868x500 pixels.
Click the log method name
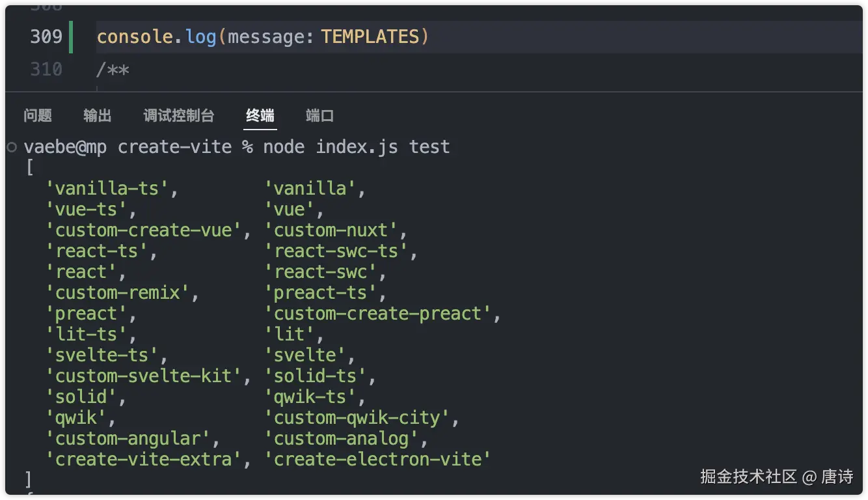coord(200,36)
